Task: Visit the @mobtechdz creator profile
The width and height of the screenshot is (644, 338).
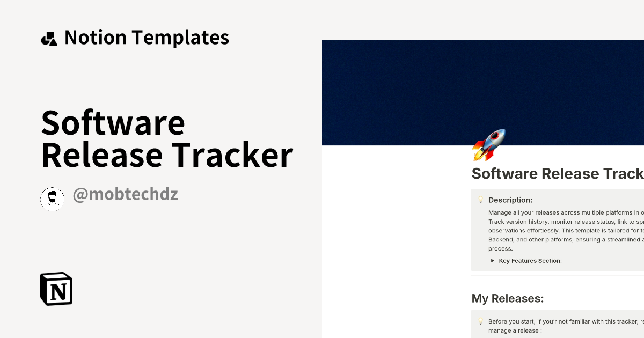Action: coord(126,195)
